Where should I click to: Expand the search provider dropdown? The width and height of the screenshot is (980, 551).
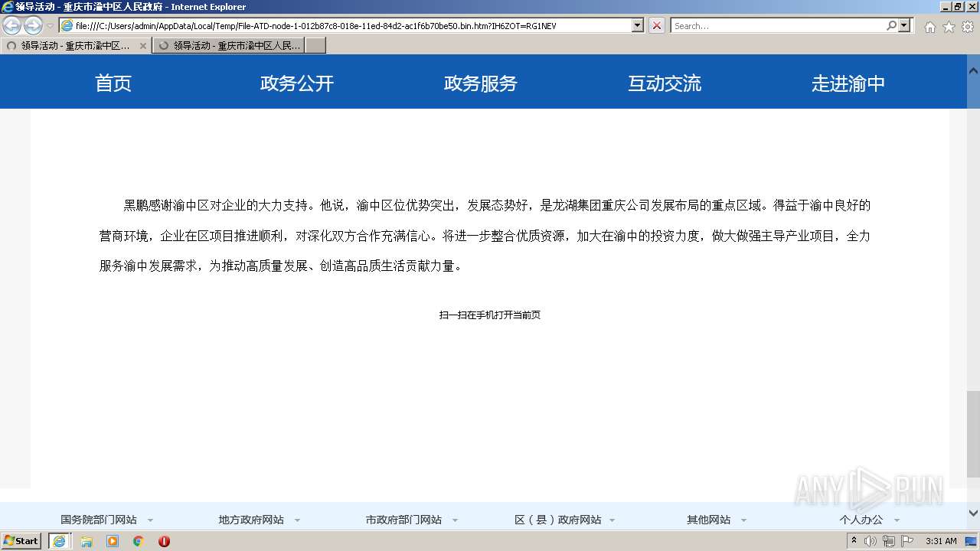pyautogui.click(x=905, y=25)
